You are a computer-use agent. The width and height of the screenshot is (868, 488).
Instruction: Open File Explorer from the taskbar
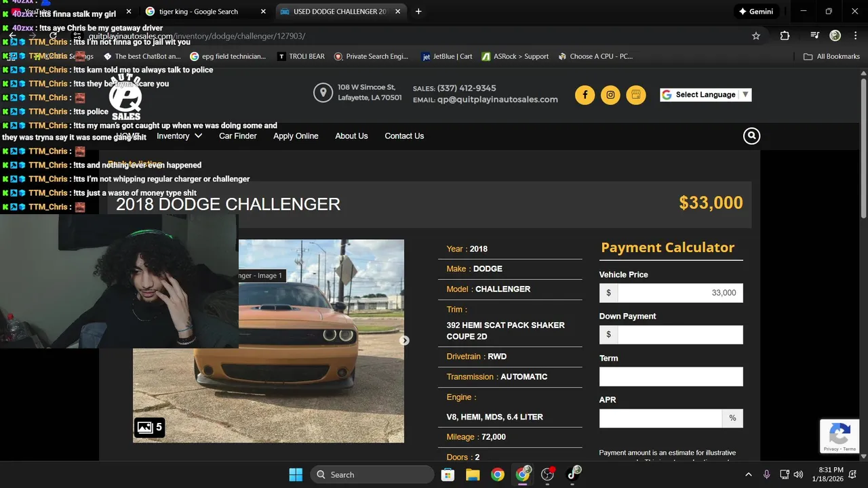(x=473, y=474)
